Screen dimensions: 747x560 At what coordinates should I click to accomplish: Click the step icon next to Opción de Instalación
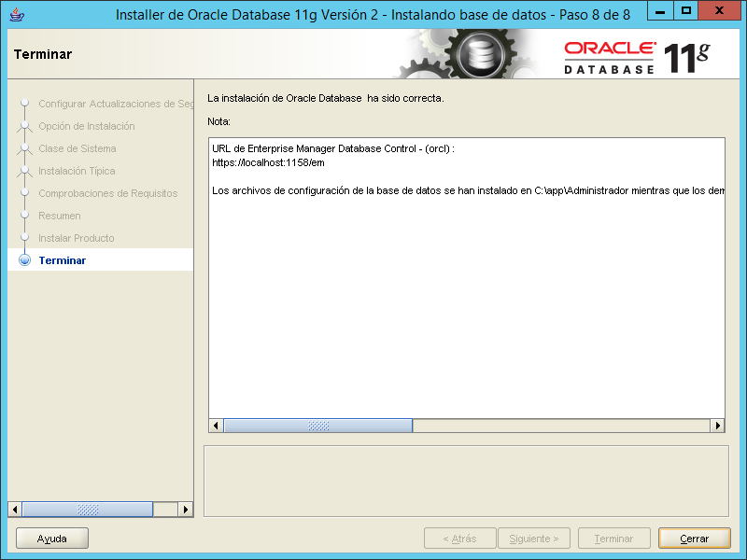tap(25, 126)
